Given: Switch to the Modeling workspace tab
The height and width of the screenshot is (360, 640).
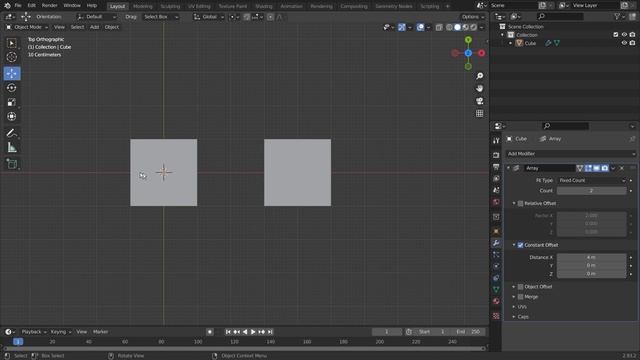Looking at the screenshot, I should (142, 6).
